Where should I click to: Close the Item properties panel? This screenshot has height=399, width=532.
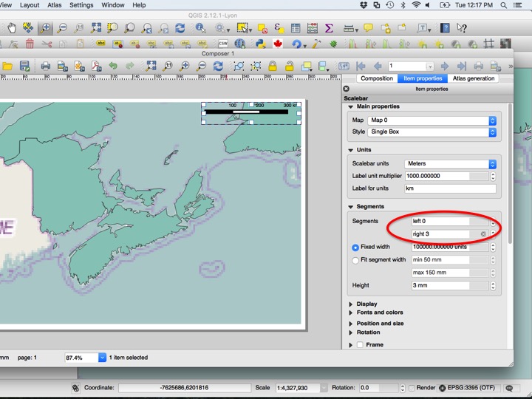pos(346,89)
